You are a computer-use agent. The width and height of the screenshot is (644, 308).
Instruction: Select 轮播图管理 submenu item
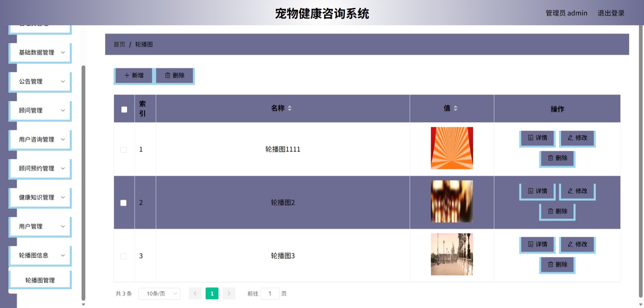40,280
